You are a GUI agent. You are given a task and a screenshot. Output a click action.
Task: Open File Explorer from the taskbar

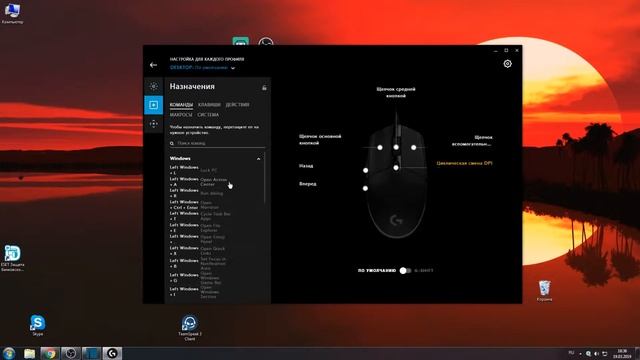click(29, 353)
